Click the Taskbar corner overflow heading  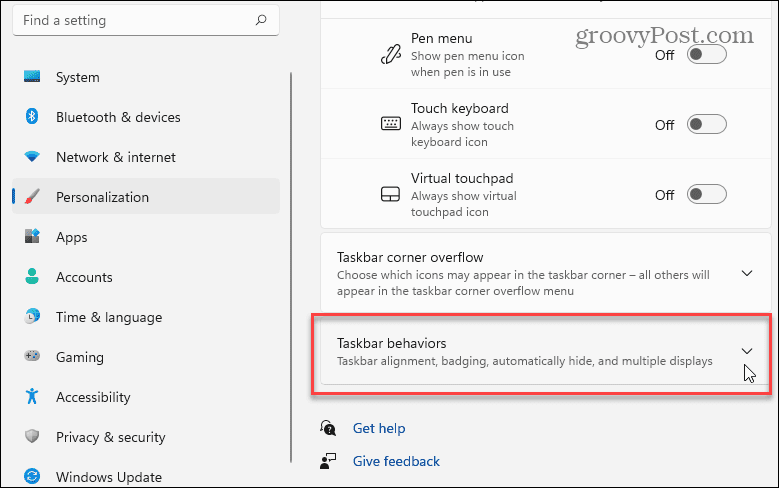pos(410,257)
